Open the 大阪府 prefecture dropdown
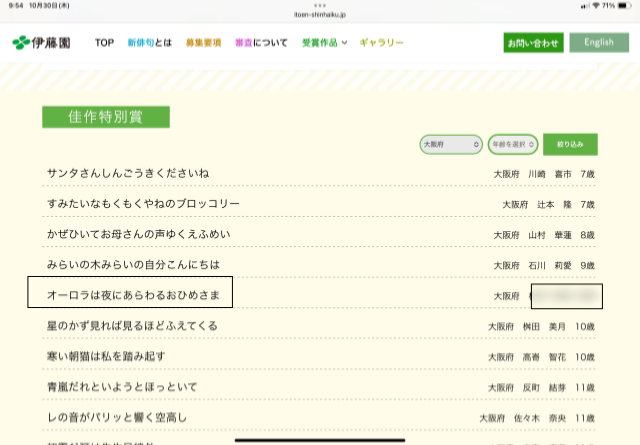 click(x=451, y=145)
